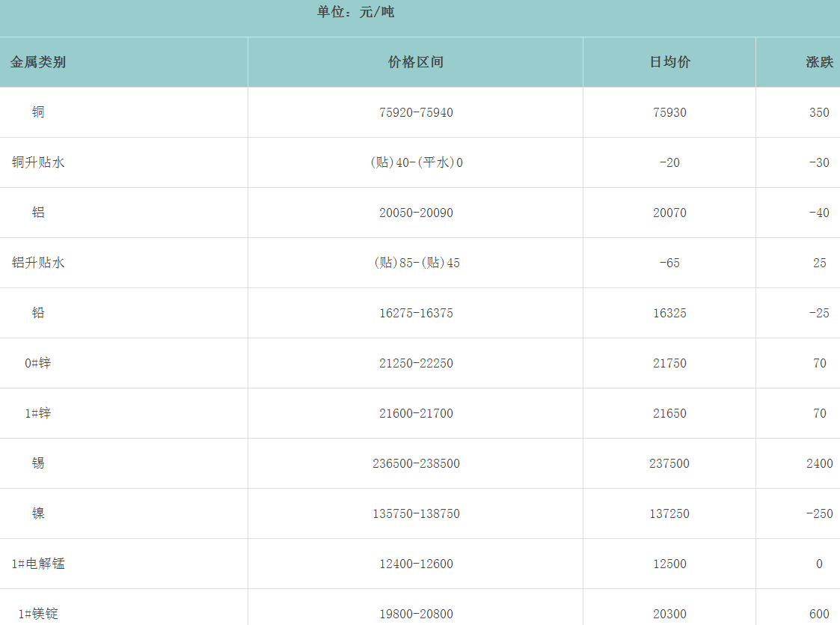The width and height of the screenshot is (840, 625).
Task: Click the 单位：元/吨 unit label
Action: tap(355, 13)
